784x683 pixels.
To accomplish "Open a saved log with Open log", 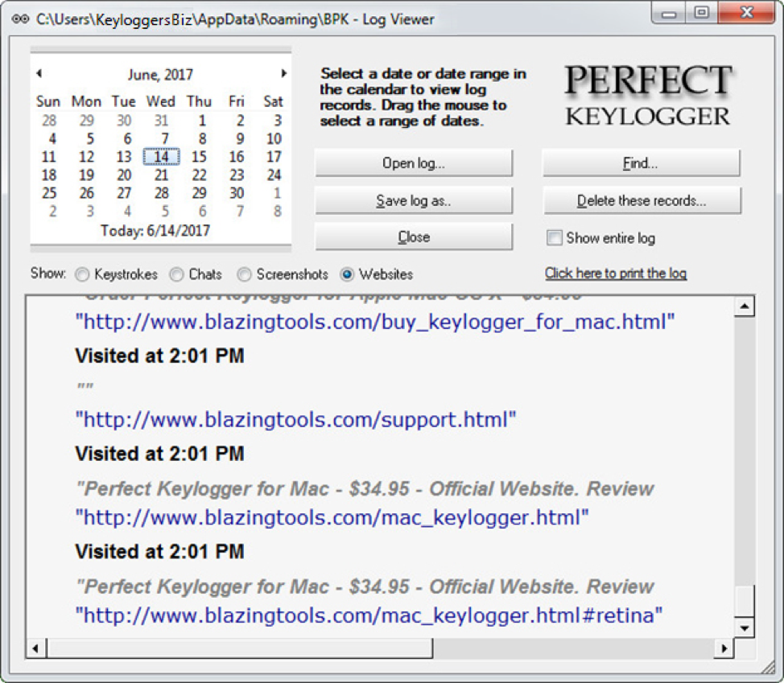I will (413, 163).
